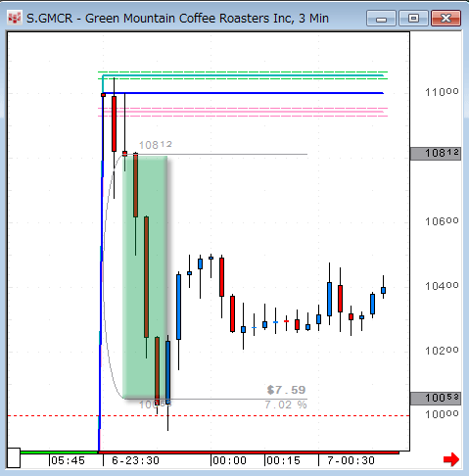Click the 7-00:30 time axis label

pyautogui.click(x=351, y=460)
